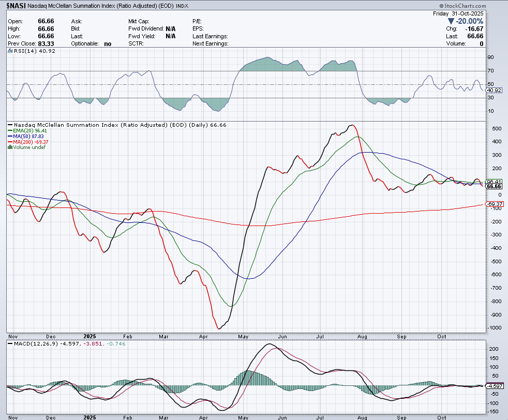Click the P/E label
508x420 pixels.
pos(197,21)
